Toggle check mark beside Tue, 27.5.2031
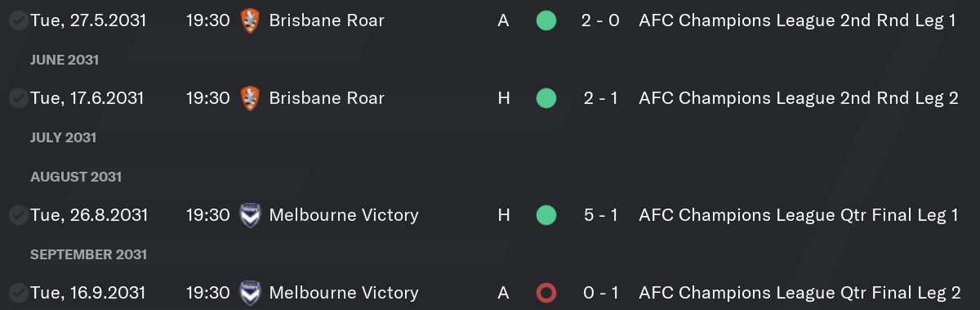 point(17,21)
